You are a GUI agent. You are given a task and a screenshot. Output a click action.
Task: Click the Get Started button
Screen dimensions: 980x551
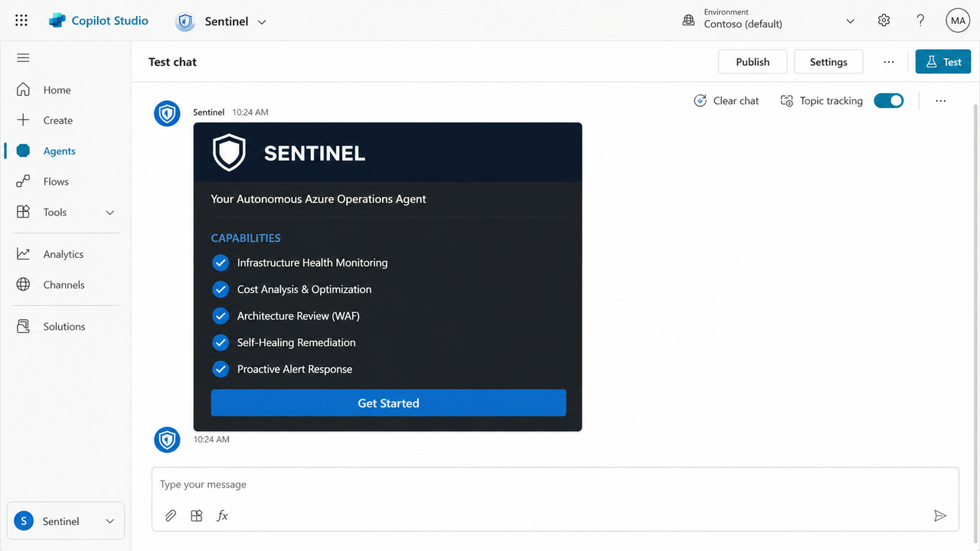[388, 403]
